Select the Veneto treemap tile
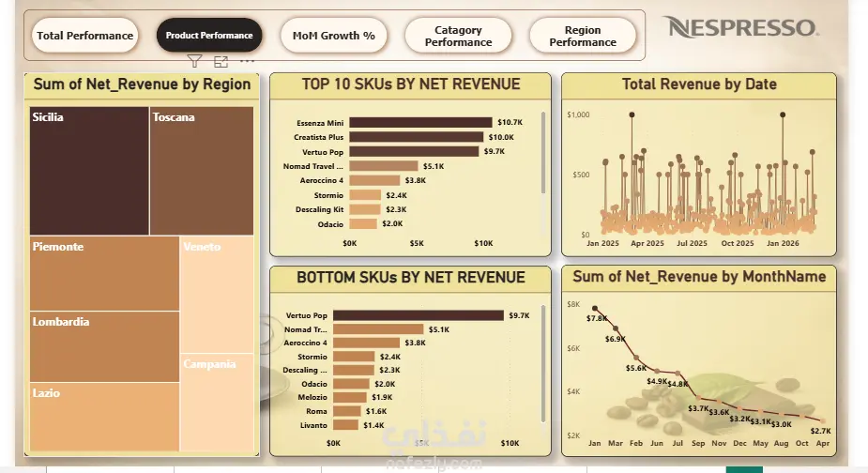Image resolution: width=868 pixels, height=473 pixels. [217, 295]
